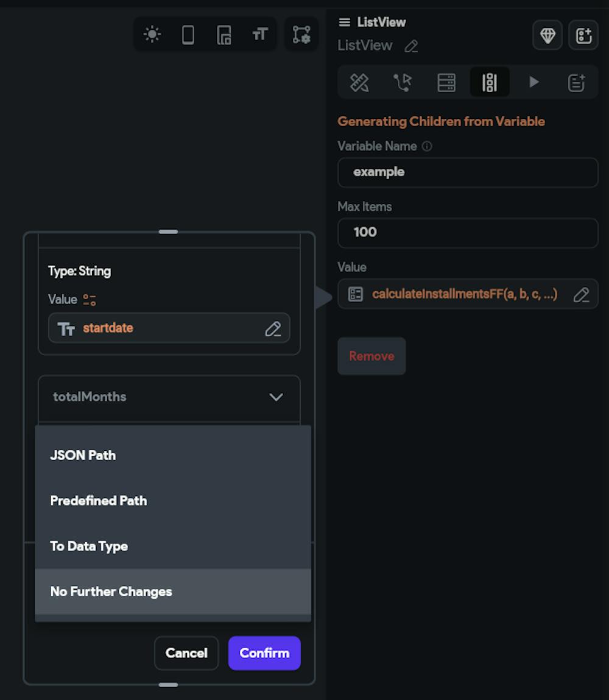
Task: Edit the calculateInstallmentsFF value pencil icon
Action: 582,295
